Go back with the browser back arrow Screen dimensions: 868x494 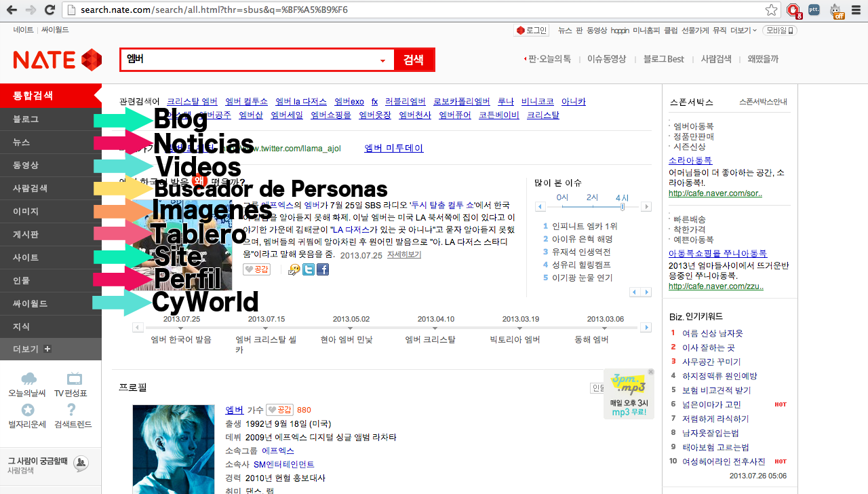click(12, 10)
